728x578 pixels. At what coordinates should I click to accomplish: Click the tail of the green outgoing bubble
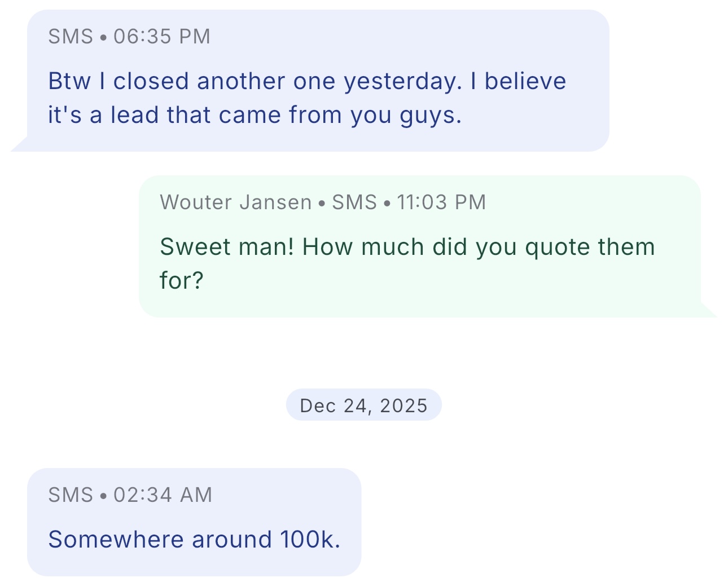(x=708, y=311)
